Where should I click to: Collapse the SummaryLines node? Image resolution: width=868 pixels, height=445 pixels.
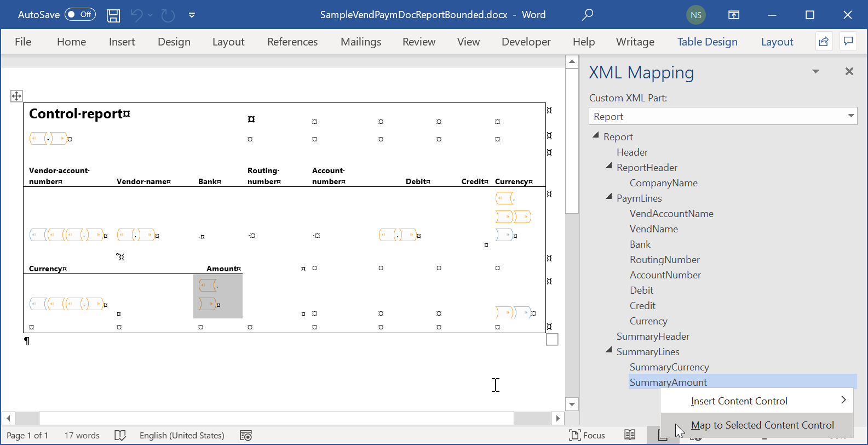pos(609,350)
